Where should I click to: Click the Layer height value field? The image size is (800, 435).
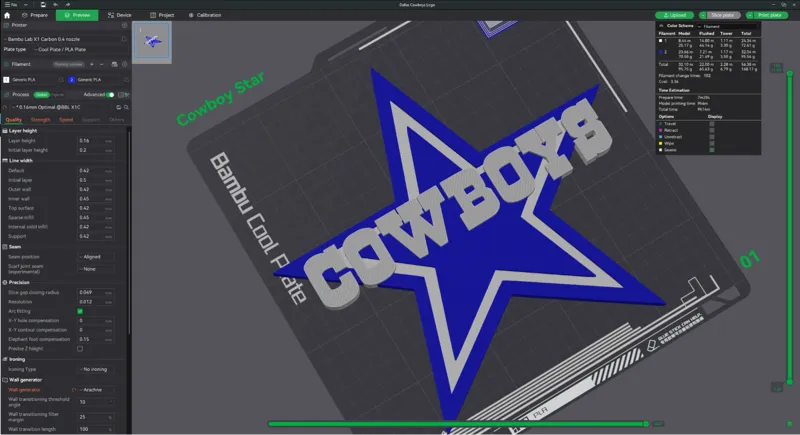[x=95, y=141]
